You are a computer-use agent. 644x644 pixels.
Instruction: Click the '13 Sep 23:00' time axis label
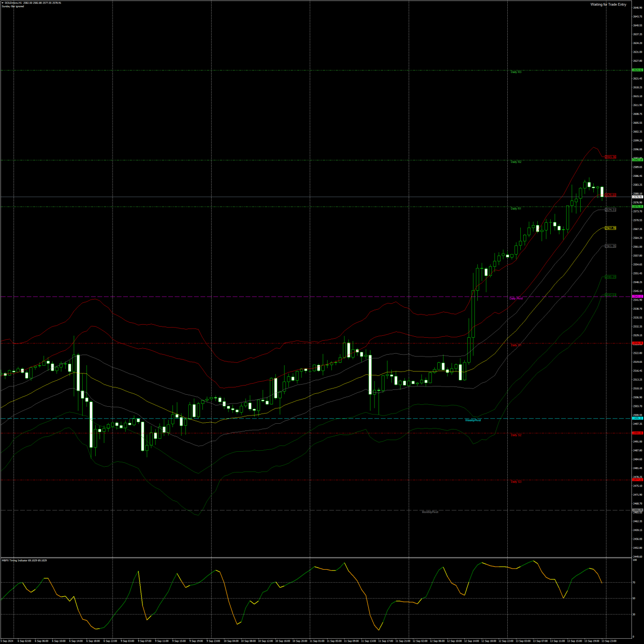pyautogui.click(x=609, y=641)
